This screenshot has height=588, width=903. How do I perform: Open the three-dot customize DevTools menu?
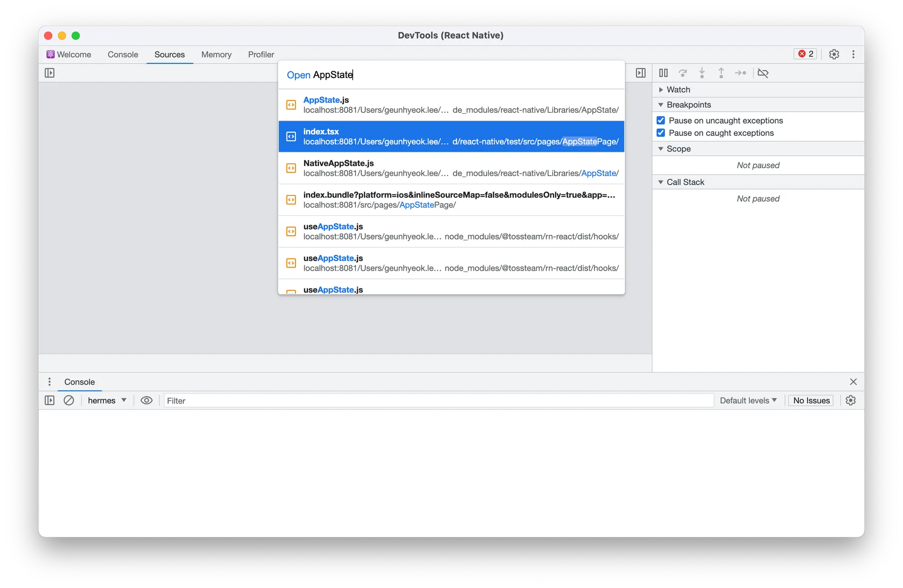point(853,54)
